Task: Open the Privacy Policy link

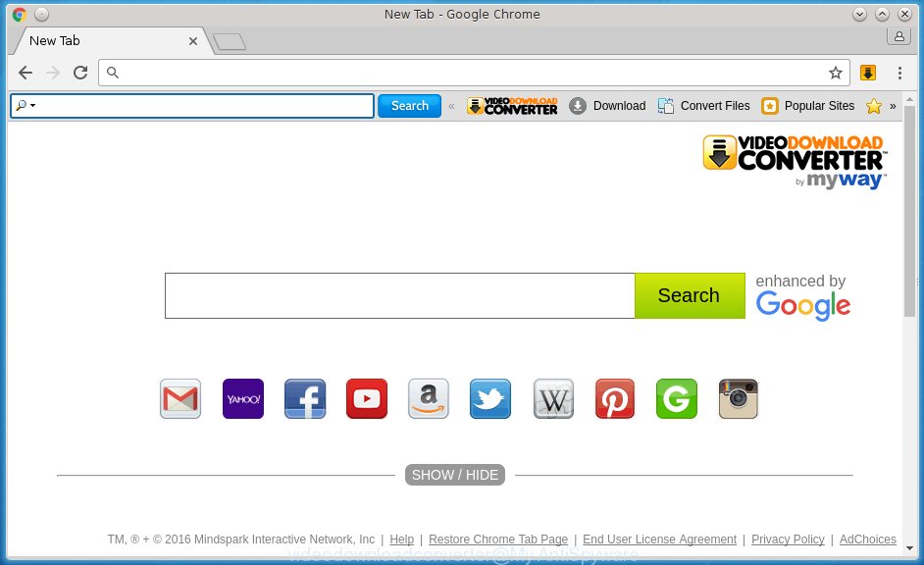Action: (x=788, y=539)
